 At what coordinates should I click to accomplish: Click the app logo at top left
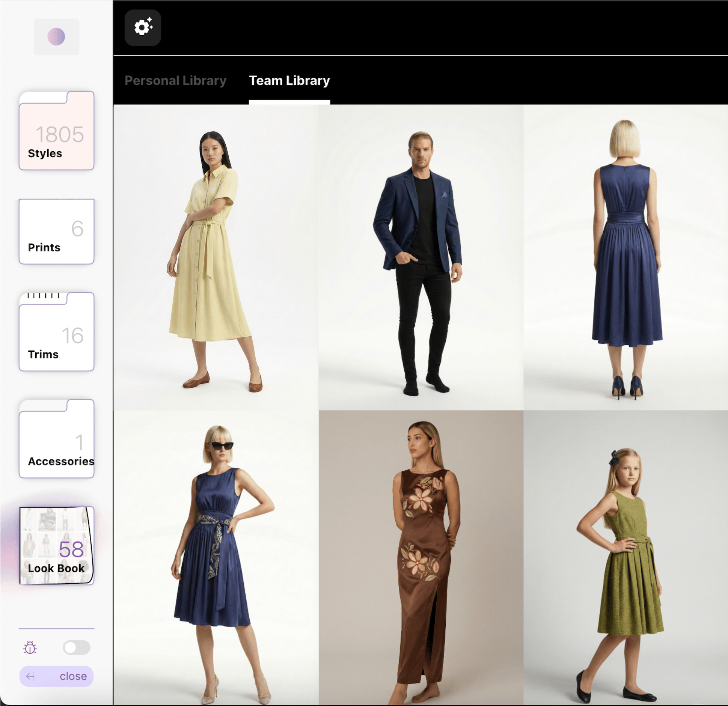tap(56, 37)
